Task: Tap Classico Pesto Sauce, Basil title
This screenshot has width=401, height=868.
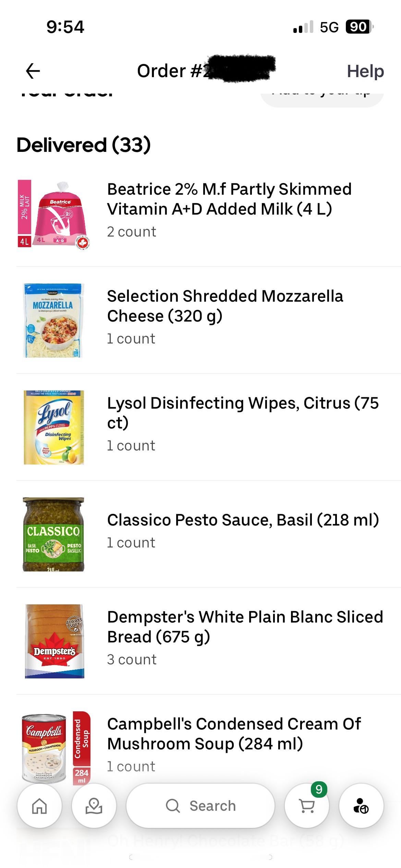Action: point(243,520)
